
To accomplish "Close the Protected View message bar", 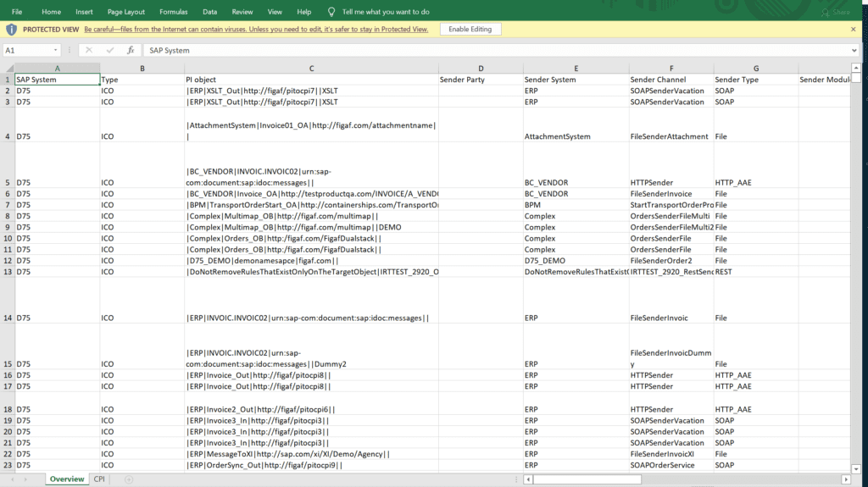I will click(x=853, y=30).
